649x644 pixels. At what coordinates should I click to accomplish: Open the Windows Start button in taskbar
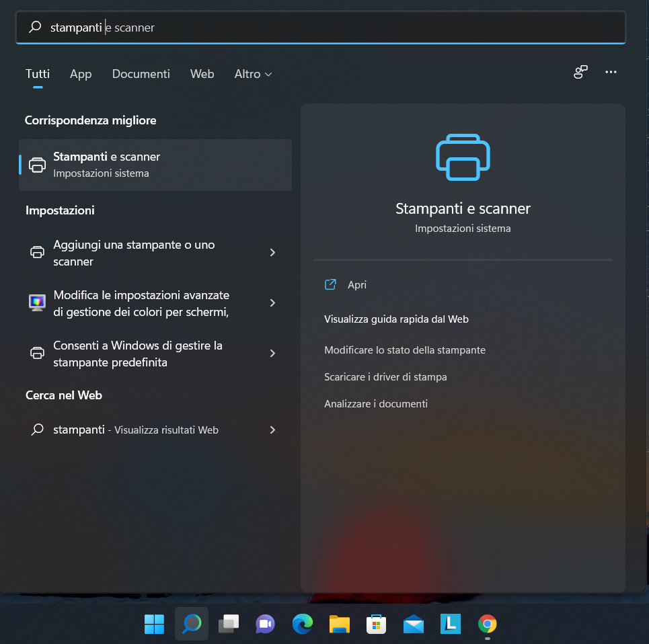155,624
